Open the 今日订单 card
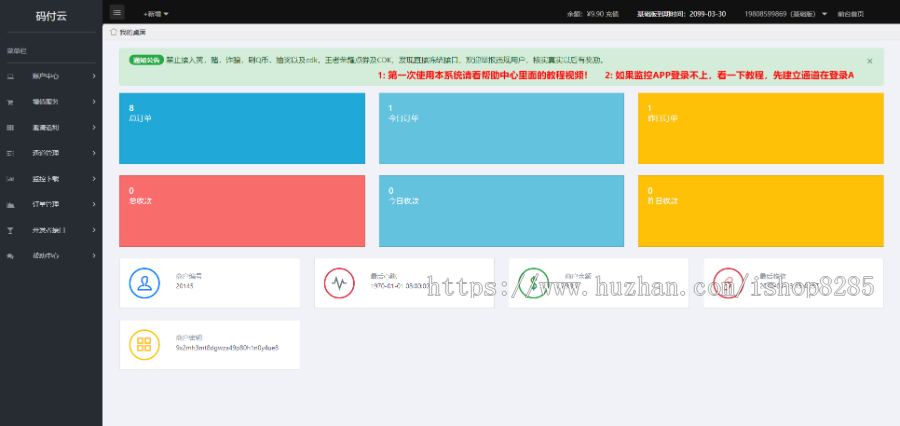This screenshot has height=426, width=900. [x=501, y=128]
